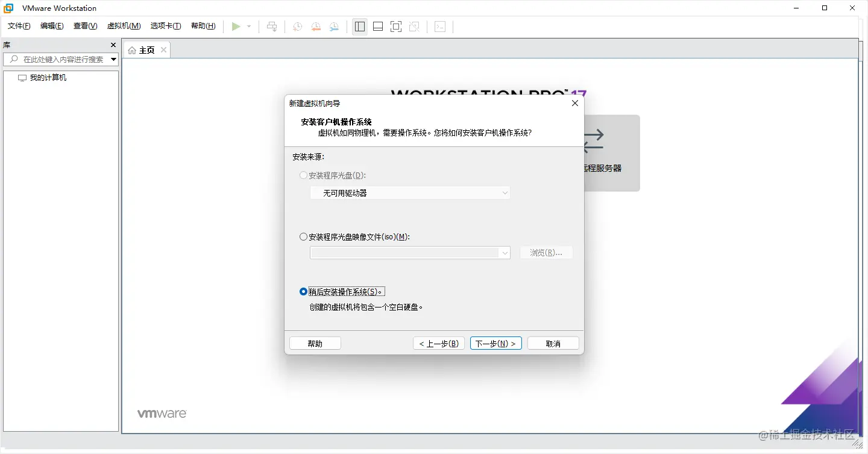Switch to the 主页 tab
Screen dimensions: 868x454
(x=145, y=49)
